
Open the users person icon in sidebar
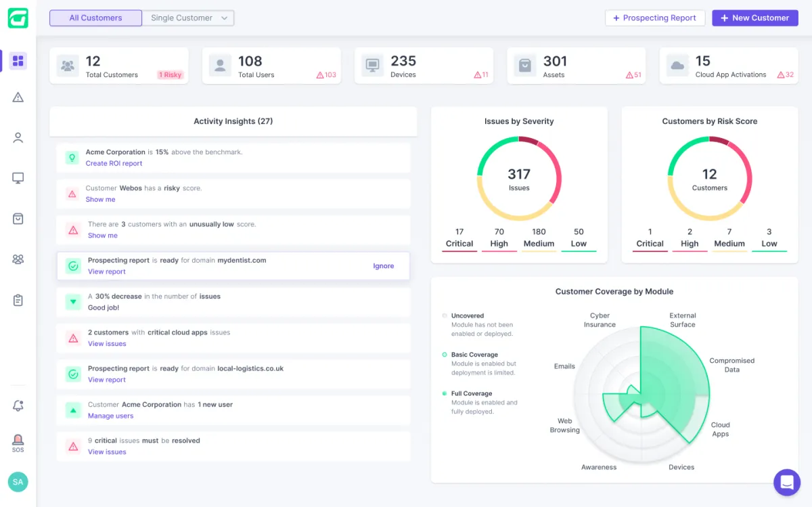(18, 138)
